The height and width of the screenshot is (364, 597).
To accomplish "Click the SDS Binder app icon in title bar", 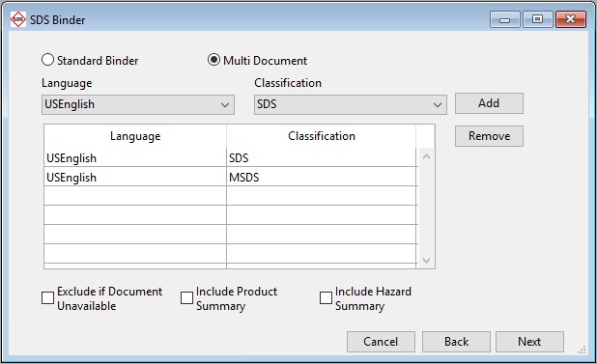I will pyautogui.click(x=18, y=19).
